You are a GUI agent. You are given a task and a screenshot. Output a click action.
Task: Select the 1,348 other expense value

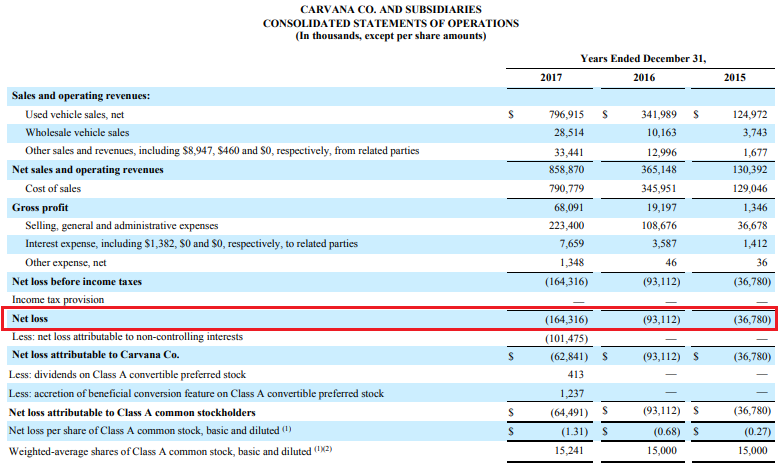tap(571, 263)
